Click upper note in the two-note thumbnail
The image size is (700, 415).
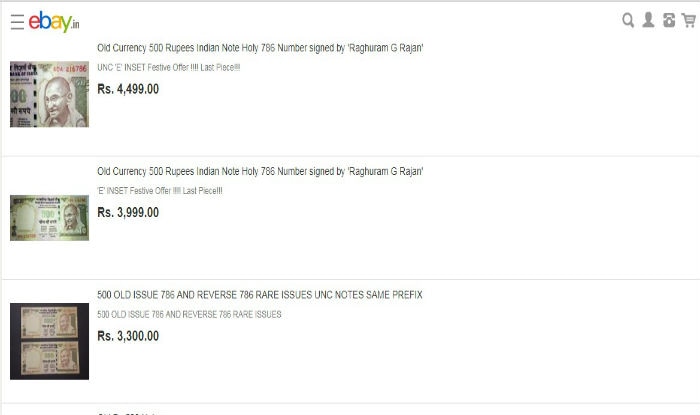(x=50, y=322)
